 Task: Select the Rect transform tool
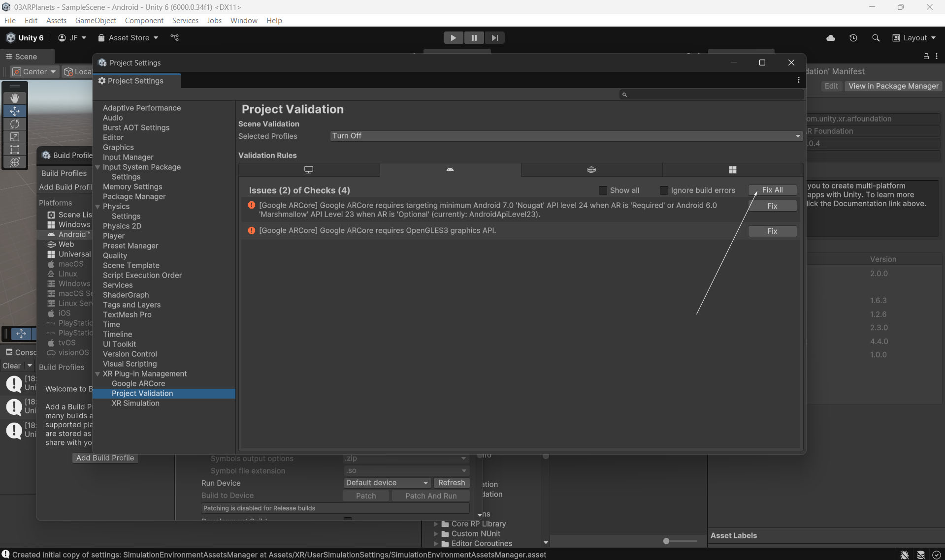coord(15,150)
